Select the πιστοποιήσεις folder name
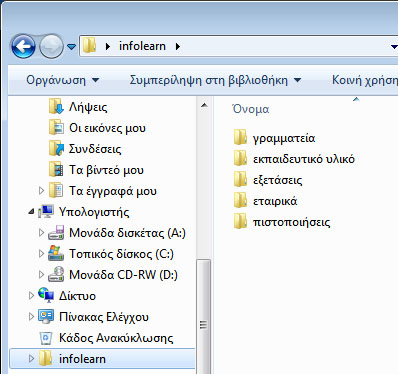 point(291,222)
